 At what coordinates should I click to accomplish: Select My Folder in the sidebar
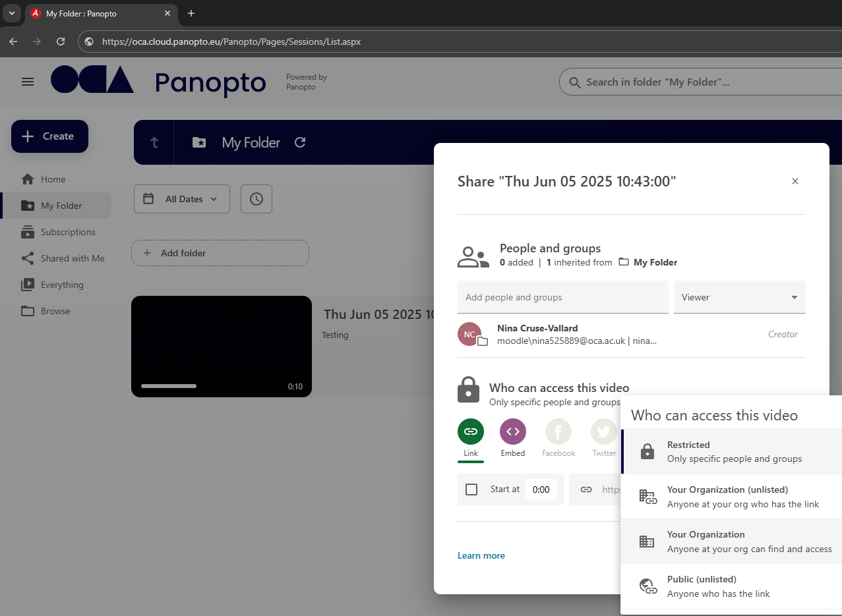pos(56,206)
